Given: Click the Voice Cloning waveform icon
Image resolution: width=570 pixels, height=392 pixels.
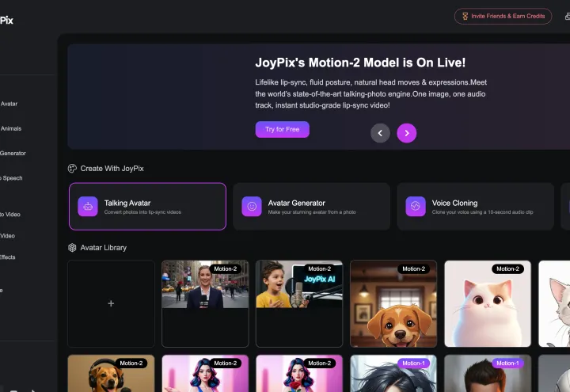Looking at the screenshot, I should (416, 206).
